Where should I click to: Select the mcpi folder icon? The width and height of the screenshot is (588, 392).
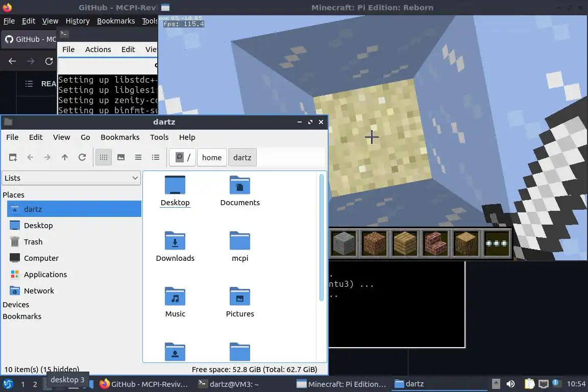(240, 247)
